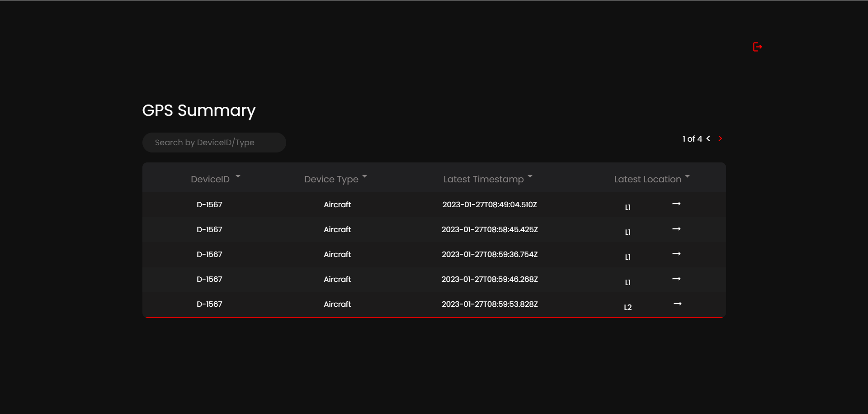Viewport: 868px width, 414px height.
Task: Click the Latest Location header text
Action: click(648, 179)
